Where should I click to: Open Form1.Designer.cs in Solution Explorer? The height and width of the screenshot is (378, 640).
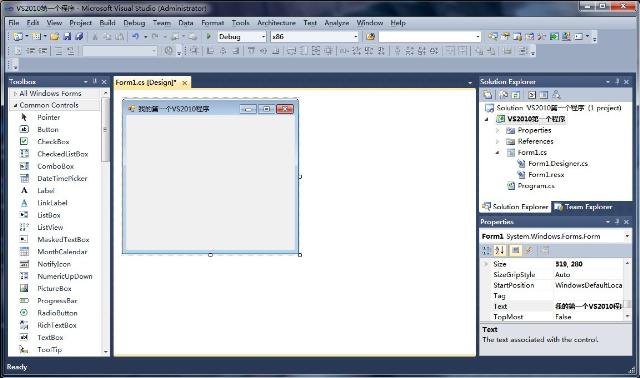[x=558, y=164]
